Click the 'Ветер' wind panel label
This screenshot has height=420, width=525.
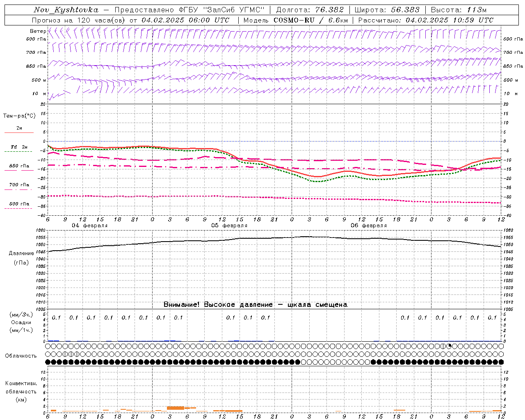click(x=38, y=31)
